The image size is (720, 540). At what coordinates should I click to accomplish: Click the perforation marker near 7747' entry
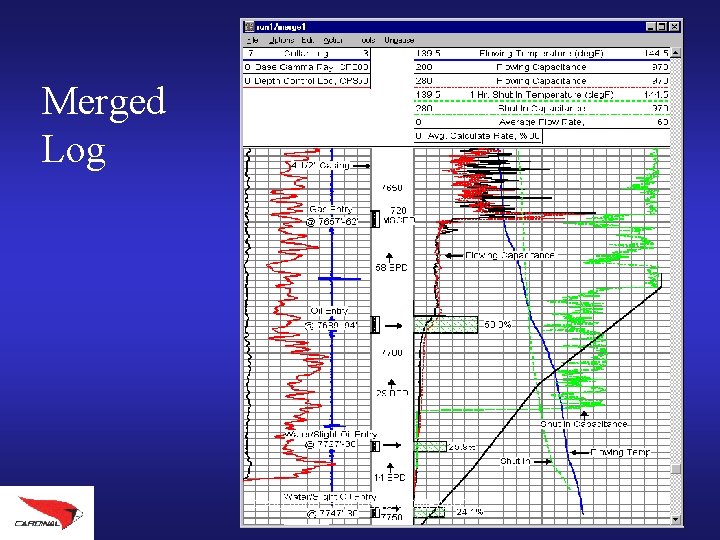(375, 512)
